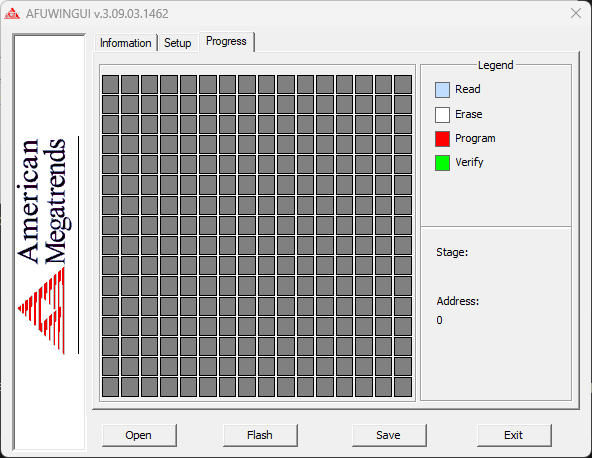Select the Progress tab
The image size is (592, 458).
pos(226,41)
